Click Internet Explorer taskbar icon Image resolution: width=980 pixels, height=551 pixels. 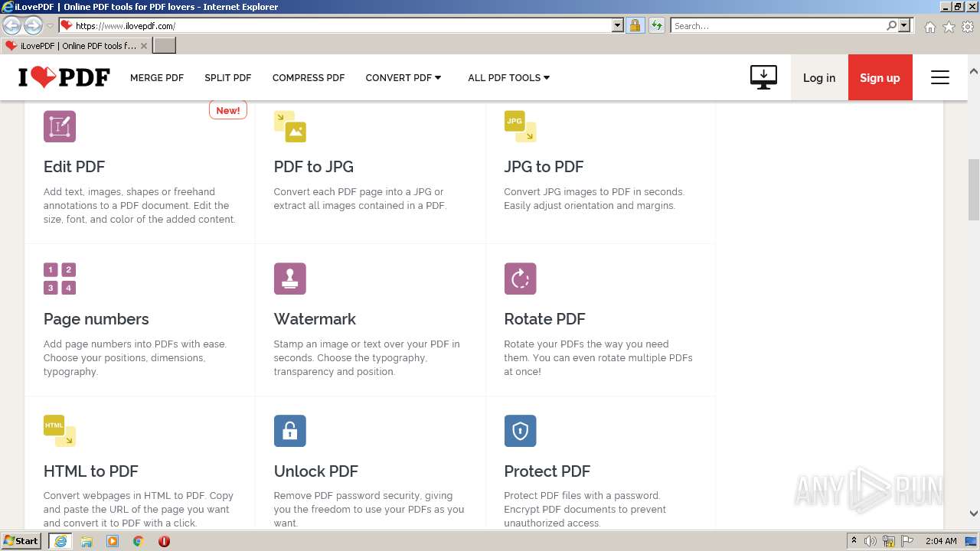pos(60,541)
